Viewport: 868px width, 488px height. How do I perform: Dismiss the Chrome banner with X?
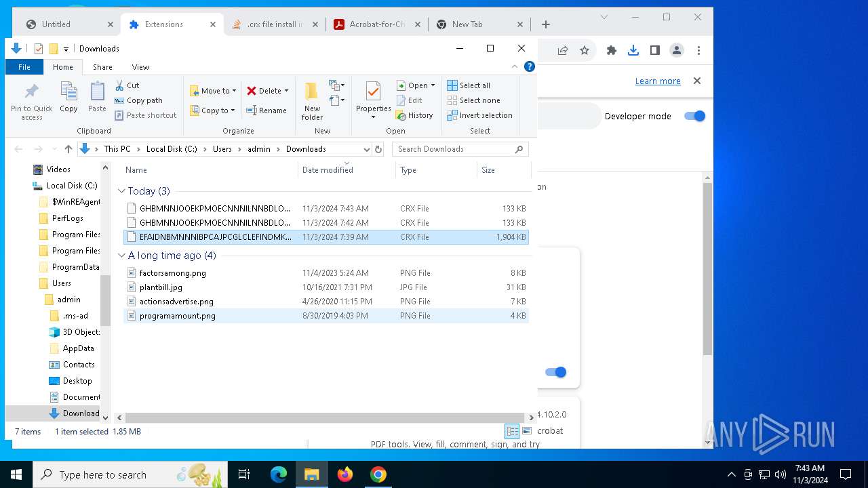click(696, 81)
